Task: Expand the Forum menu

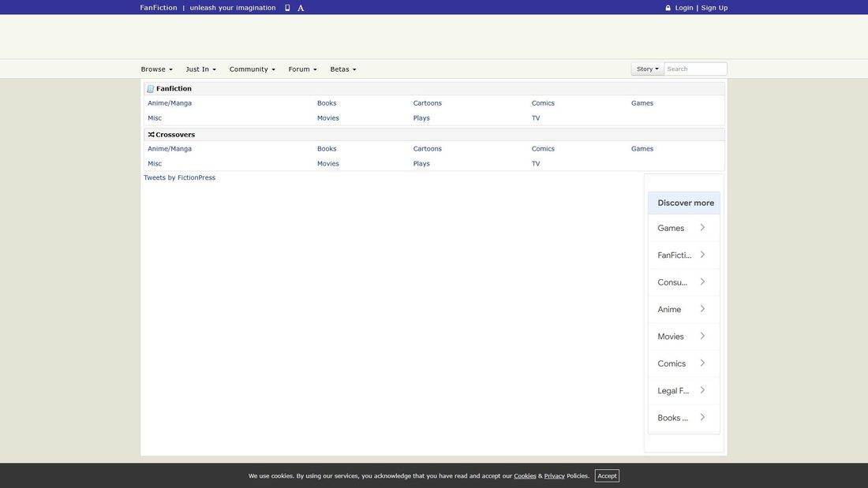Action: click(x=302, y=69)
